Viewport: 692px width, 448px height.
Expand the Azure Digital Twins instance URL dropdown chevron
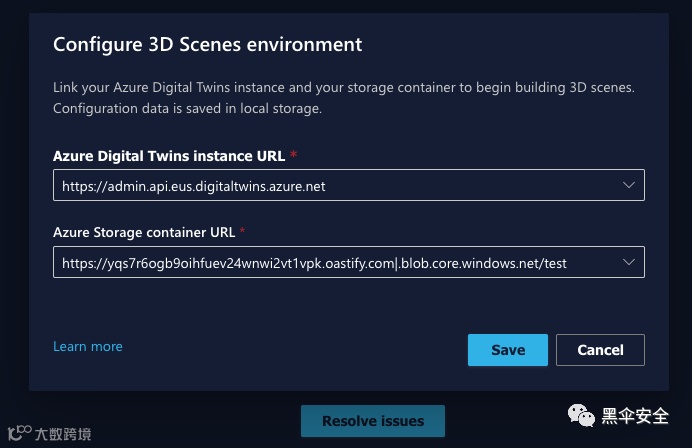[x=628, y=186]
